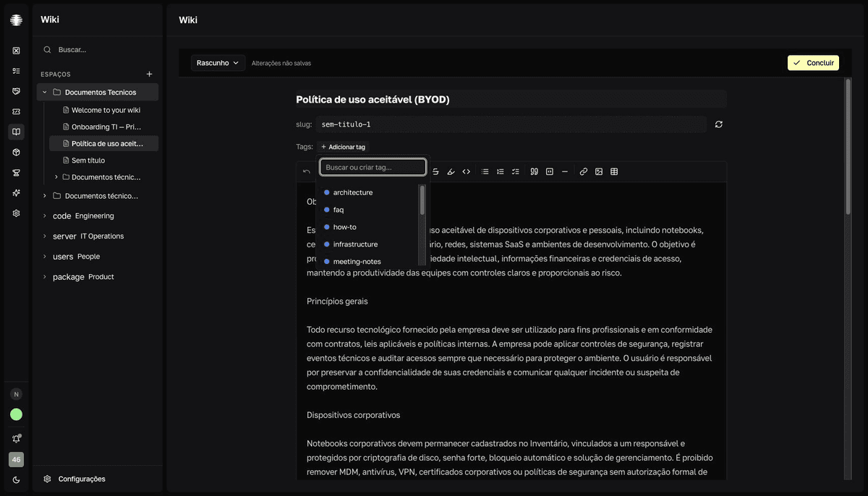Click the Buscar search field in sidebar
868x496 pixels.
97,50
